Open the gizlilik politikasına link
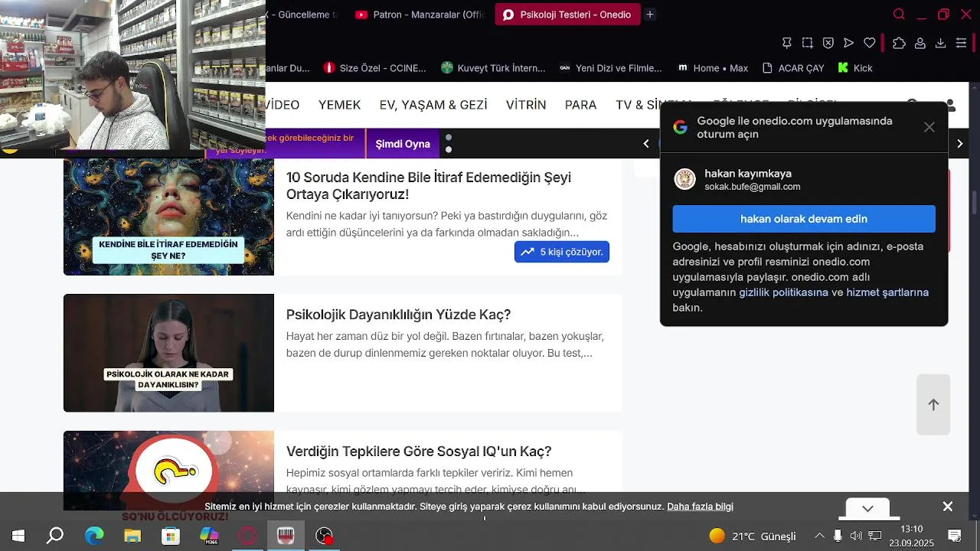980x551 pixels. (x=783, y=292)
